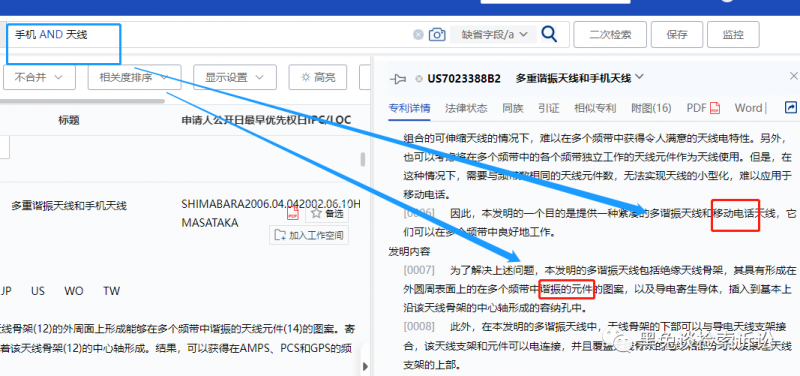Click the results list vertical scrollbar

tap(363, 159)
